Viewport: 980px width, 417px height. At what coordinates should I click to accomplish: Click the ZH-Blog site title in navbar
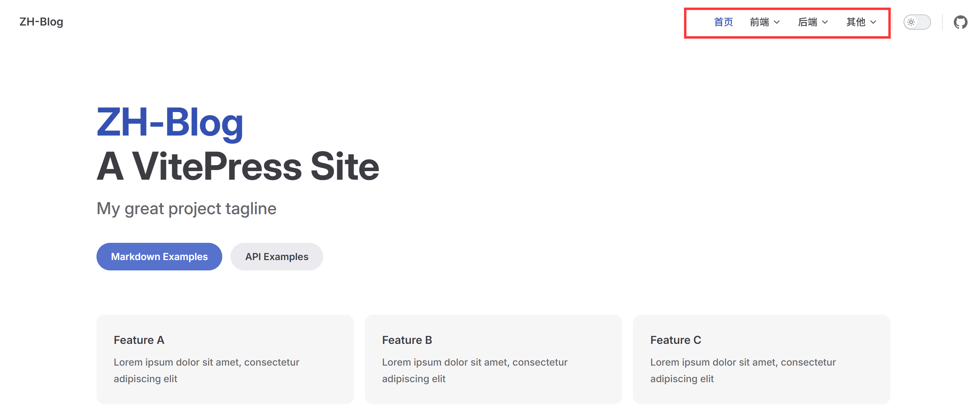pyautogui.click(x=41, y=22)
